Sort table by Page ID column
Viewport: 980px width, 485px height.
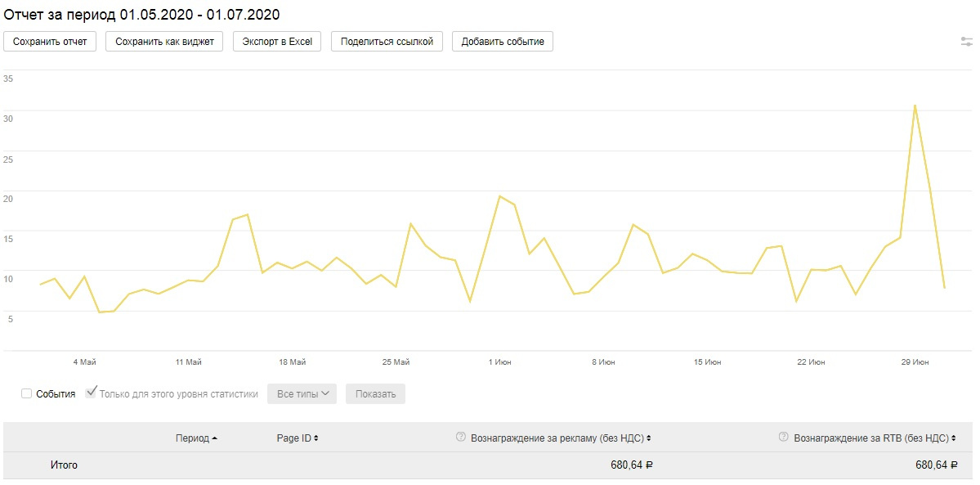[297, 438]
